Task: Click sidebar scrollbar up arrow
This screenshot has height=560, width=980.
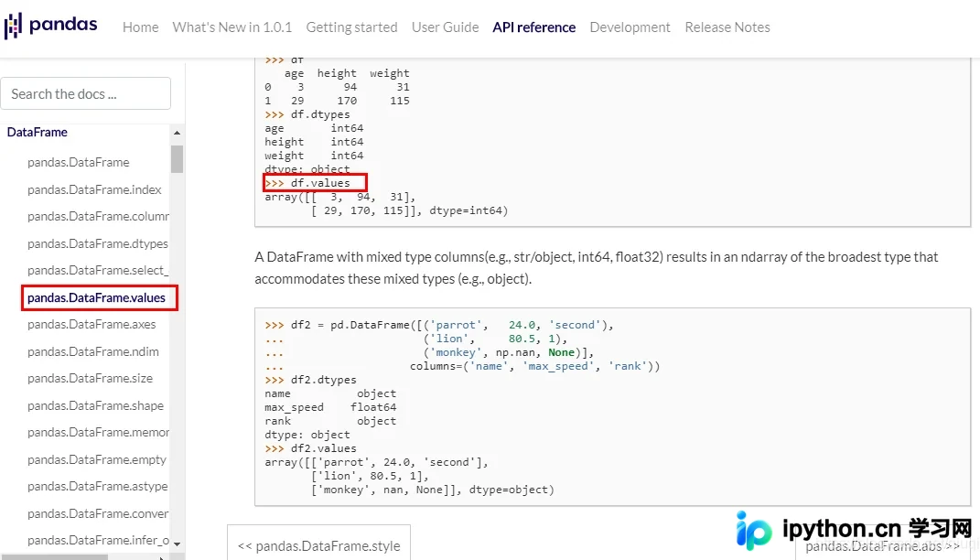Action: click(177, 133)
